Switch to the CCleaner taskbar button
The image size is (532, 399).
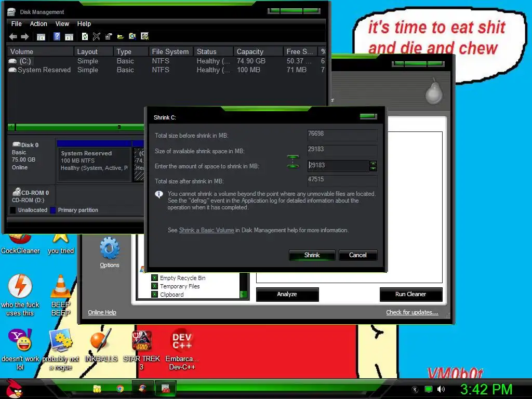click(x=142, y=389)
